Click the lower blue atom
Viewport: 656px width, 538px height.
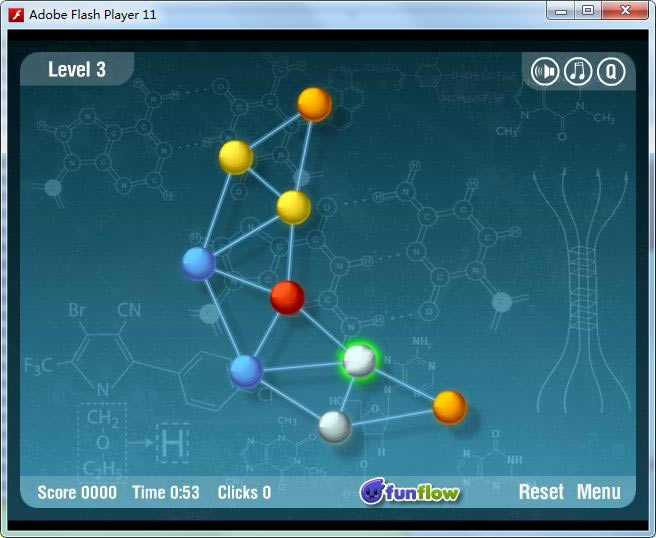(x=246, y=371)
